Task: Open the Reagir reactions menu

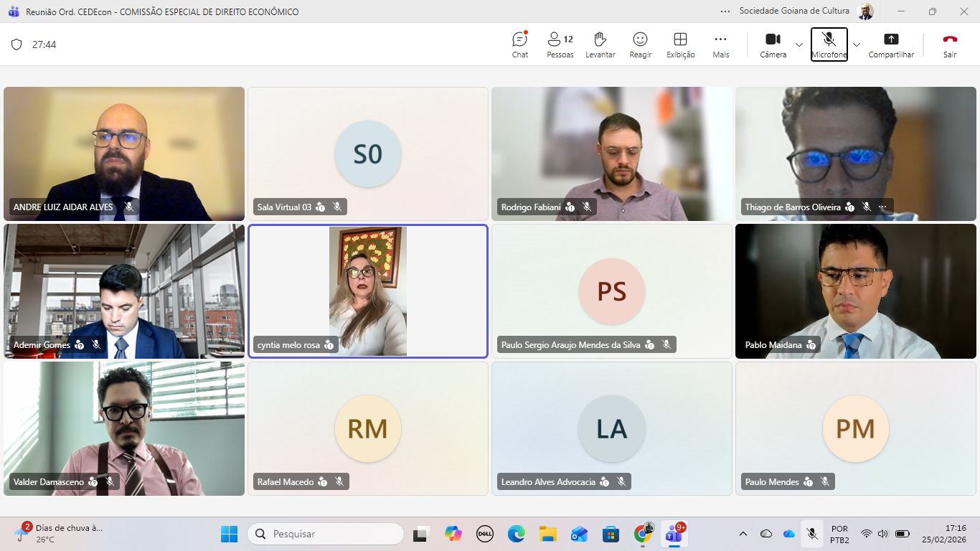Action: pos(640,44)
